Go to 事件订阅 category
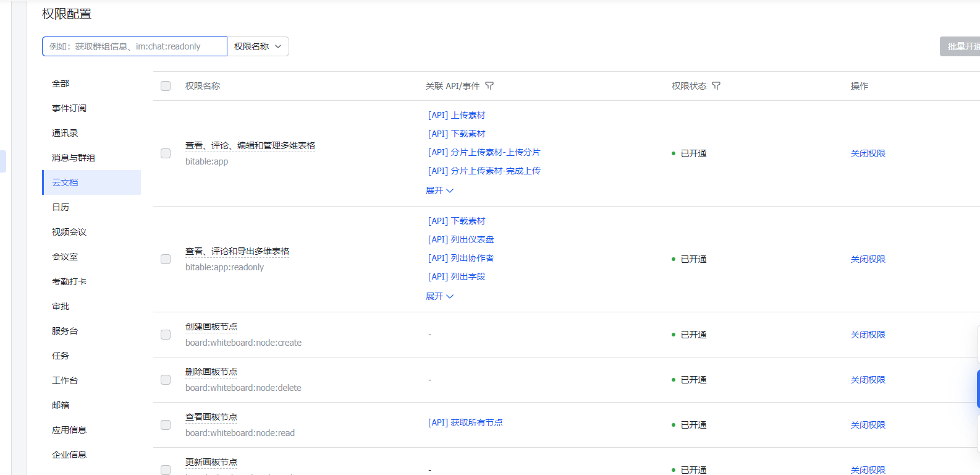 (x=69, y=108)
